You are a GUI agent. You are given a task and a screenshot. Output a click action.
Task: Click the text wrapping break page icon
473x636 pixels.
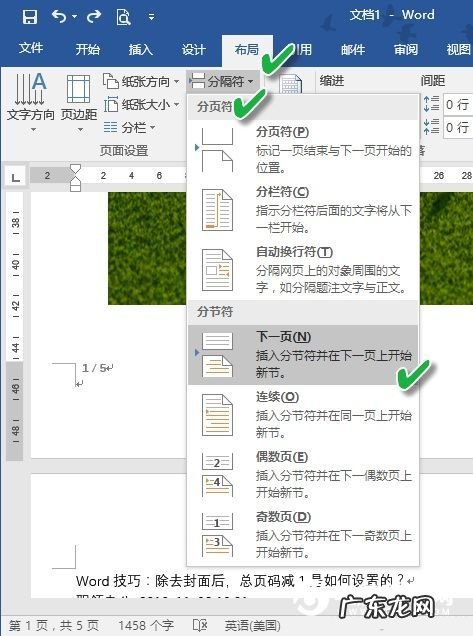tap(217, 270)
